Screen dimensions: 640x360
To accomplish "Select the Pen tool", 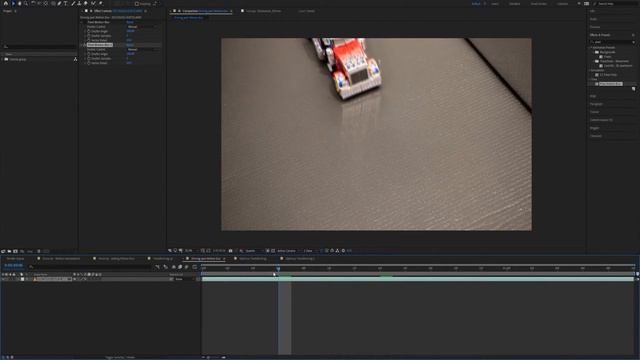I will tap(59, 4).
